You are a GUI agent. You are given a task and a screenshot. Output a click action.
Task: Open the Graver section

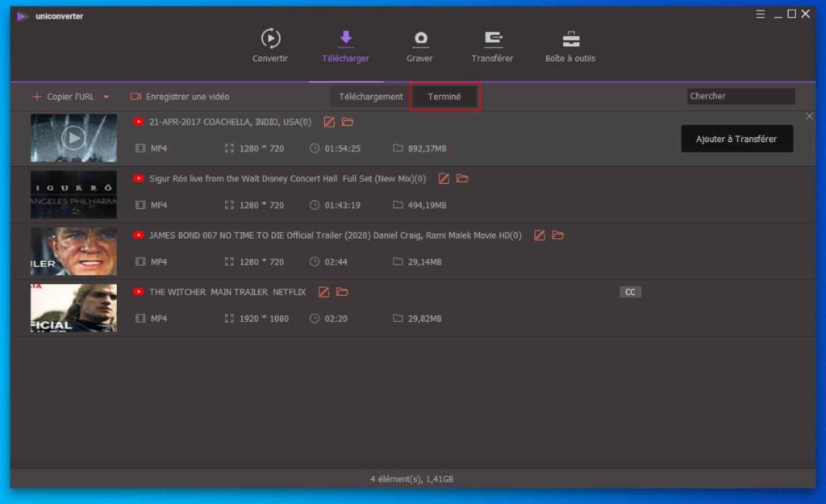(x=419, y=46)
